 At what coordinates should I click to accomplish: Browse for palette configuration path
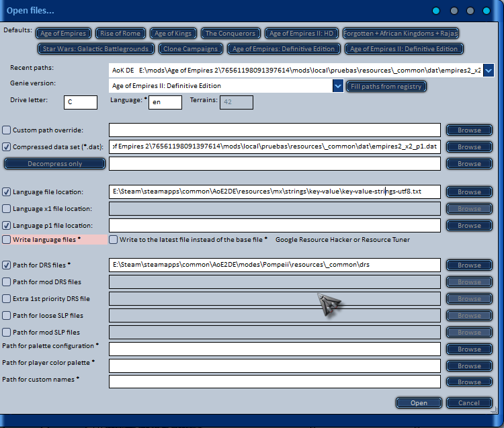(x=469, y=349)
